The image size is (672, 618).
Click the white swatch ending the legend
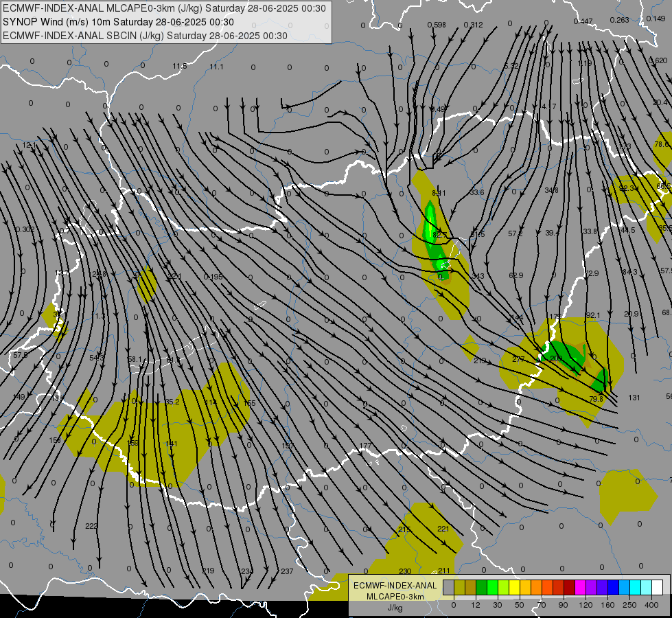(658, 587)
